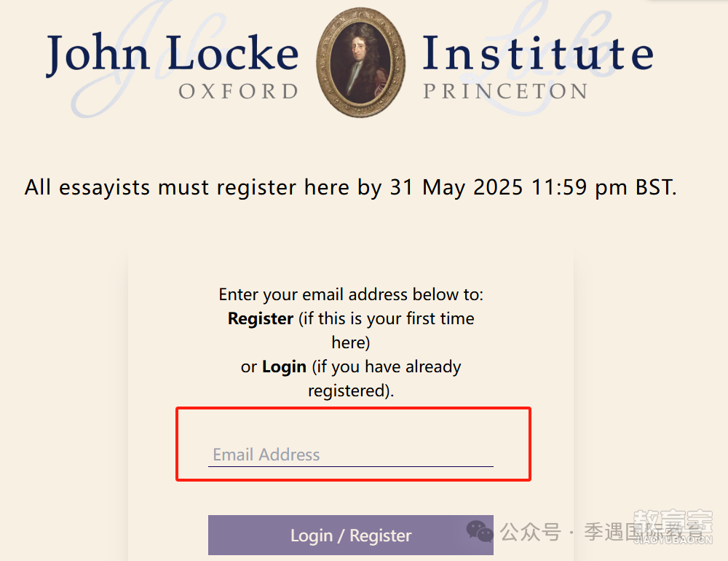Click the OXFORD subtitle text

[x=239, y=91]
